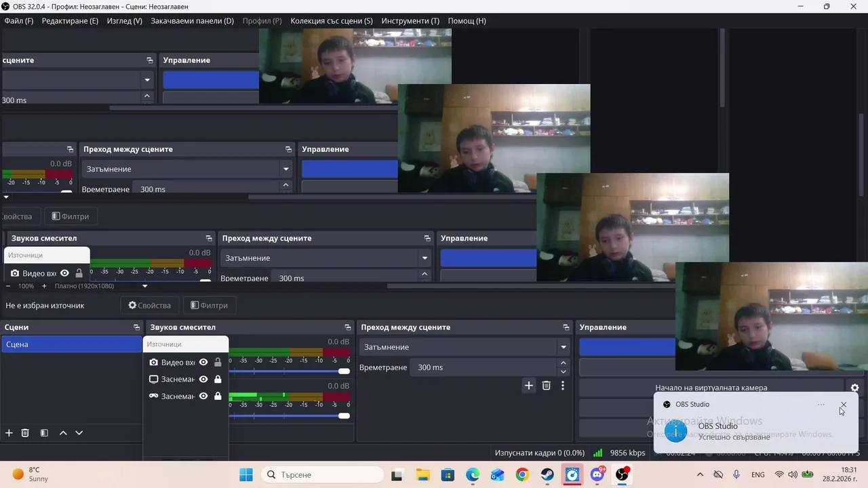
Task: Open Steam from the taskbar
Action: (x=547, y=475)
